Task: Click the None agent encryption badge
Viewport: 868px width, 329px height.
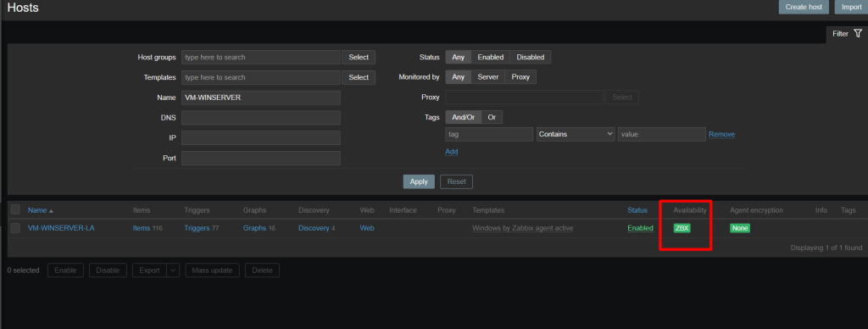Action: (739, 228)
